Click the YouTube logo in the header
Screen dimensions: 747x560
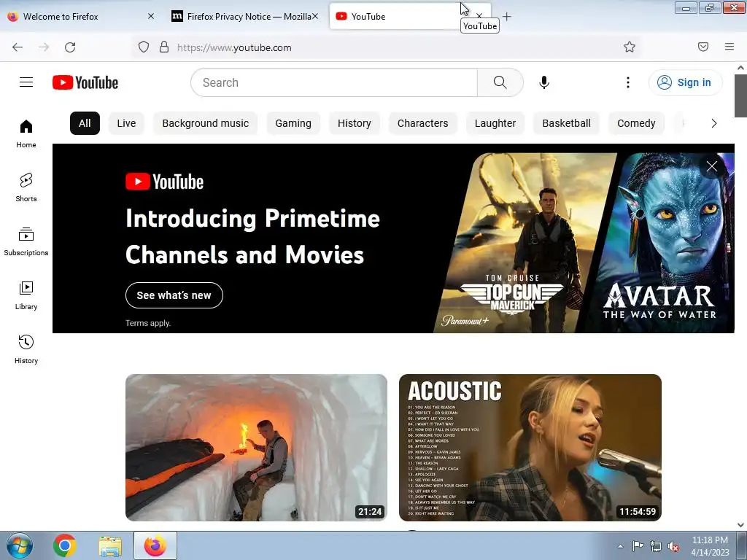[85, 82]
